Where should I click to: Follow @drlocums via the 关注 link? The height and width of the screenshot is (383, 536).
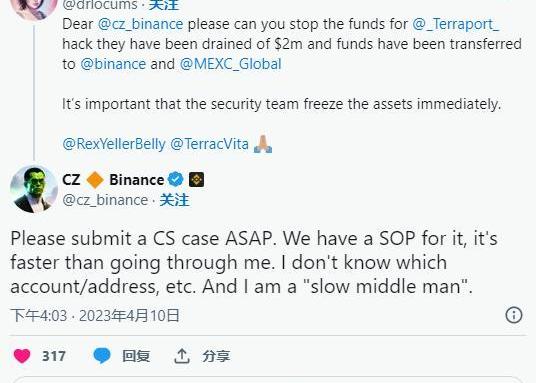(164, 5)
